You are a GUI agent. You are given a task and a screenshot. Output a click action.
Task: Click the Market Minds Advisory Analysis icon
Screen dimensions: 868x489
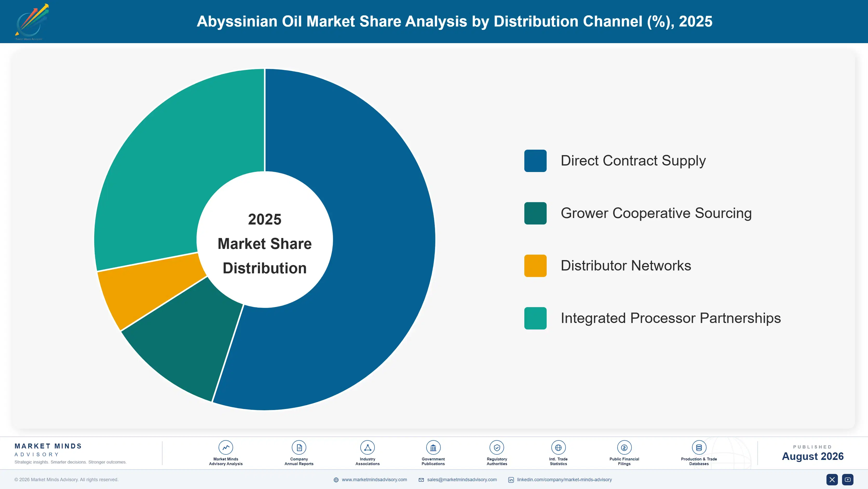click(x=225, y=447)
